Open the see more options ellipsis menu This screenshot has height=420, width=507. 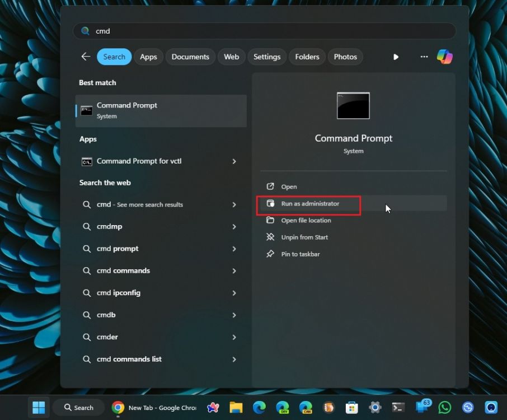click(424, 57)
